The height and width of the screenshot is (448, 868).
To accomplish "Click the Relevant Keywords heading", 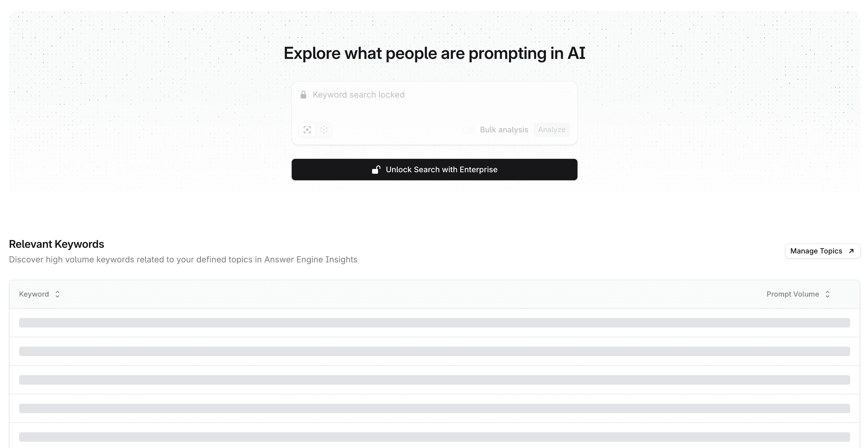I will pos(57,244).
